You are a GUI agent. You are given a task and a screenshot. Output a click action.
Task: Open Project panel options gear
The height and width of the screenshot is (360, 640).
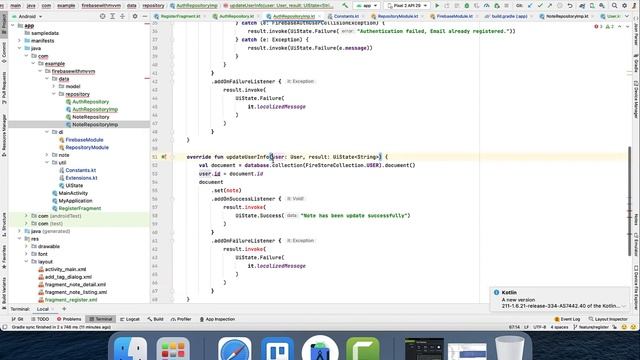(x=135, y=16)
